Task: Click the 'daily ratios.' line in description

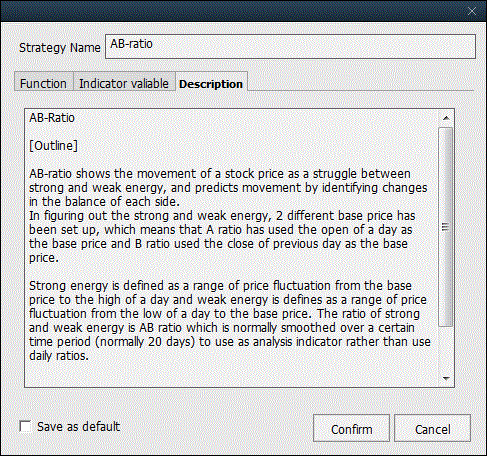Action: point(59,356)
